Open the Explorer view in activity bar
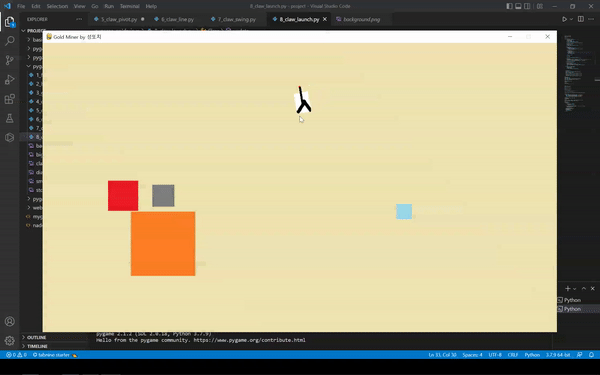This screenshot has width=600, height=375. [x=10, y=21]
